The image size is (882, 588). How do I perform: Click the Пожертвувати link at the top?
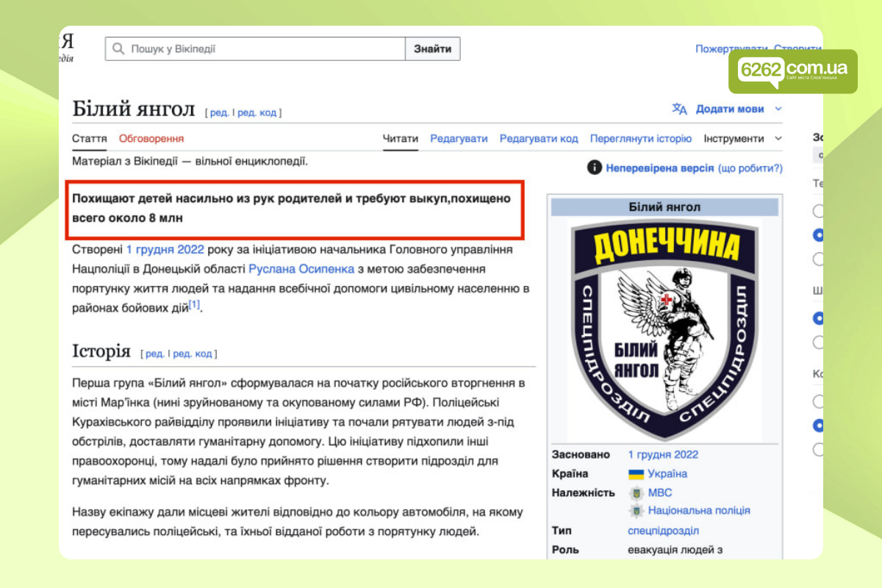tap(731, 49)
